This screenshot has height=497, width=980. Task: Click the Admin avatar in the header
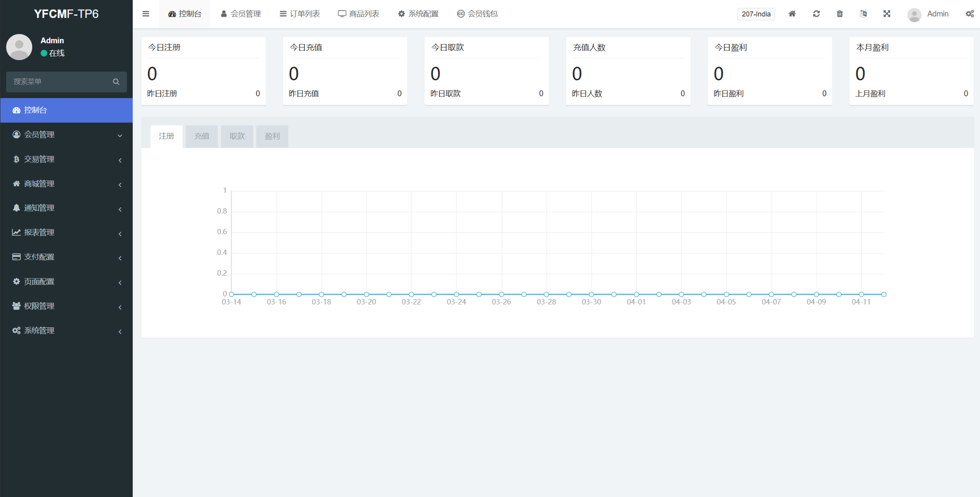click(914, 15)
